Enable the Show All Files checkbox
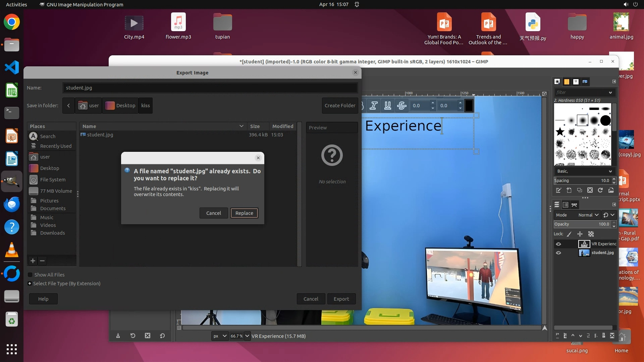 30,275
